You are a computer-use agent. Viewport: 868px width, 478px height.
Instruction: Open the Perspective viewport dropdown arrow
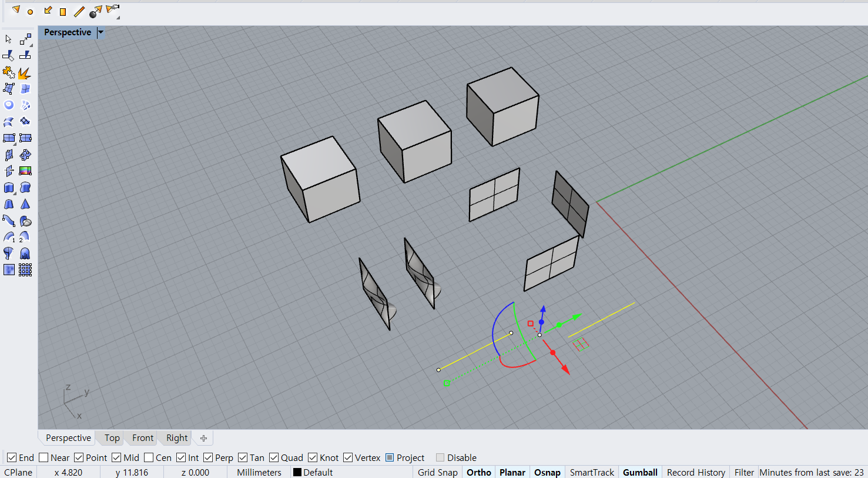point(100,32)
